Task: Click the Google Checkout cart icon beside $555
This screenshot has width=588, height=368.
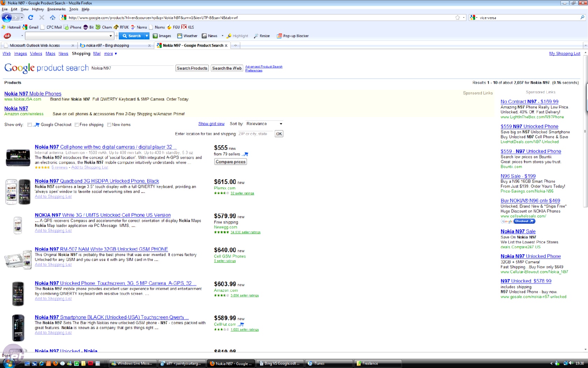Action: coord(245,154)
